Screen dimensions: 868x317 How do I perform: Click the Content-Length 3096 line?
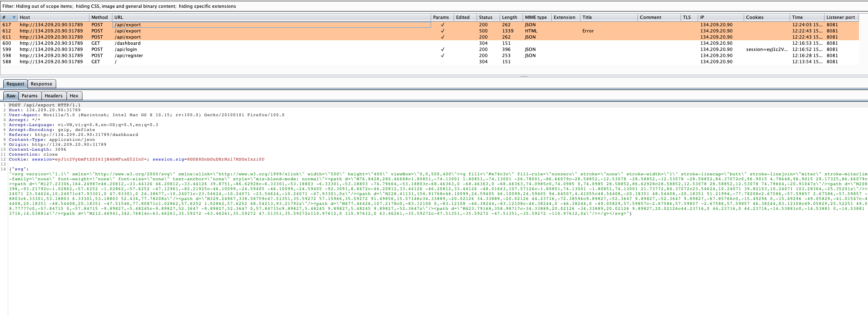pos(37,149)
